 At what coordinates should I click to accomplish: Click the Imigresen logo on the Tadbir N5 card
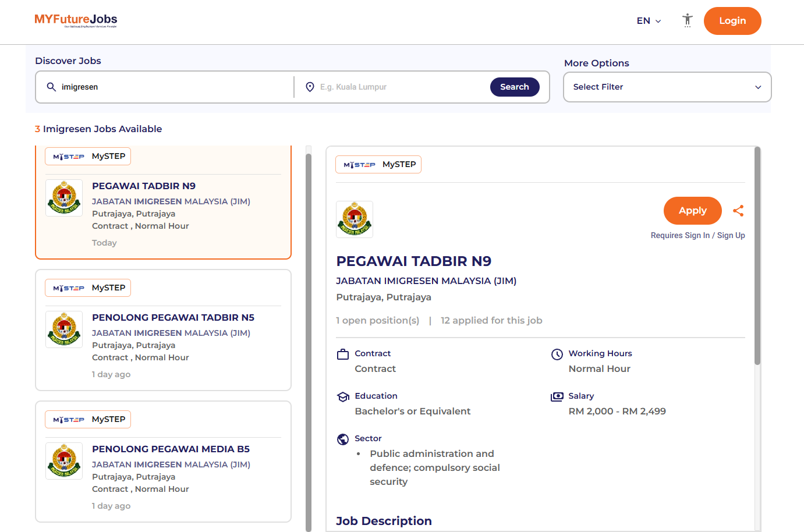[x=64, y=329]
